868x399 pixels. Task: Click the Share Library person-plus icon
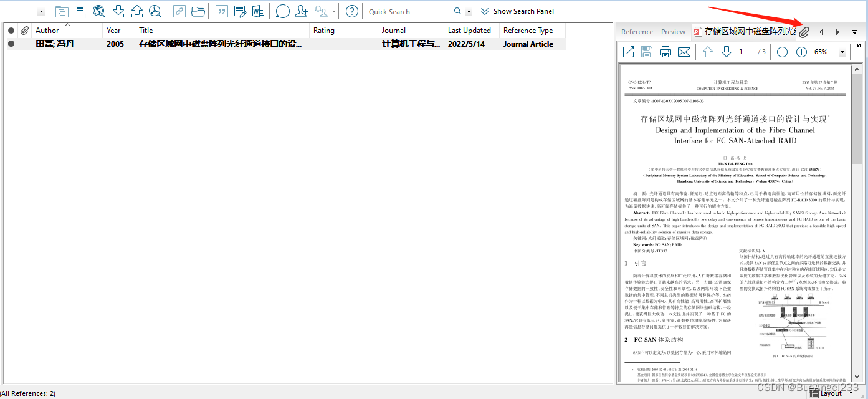point(302,11)
